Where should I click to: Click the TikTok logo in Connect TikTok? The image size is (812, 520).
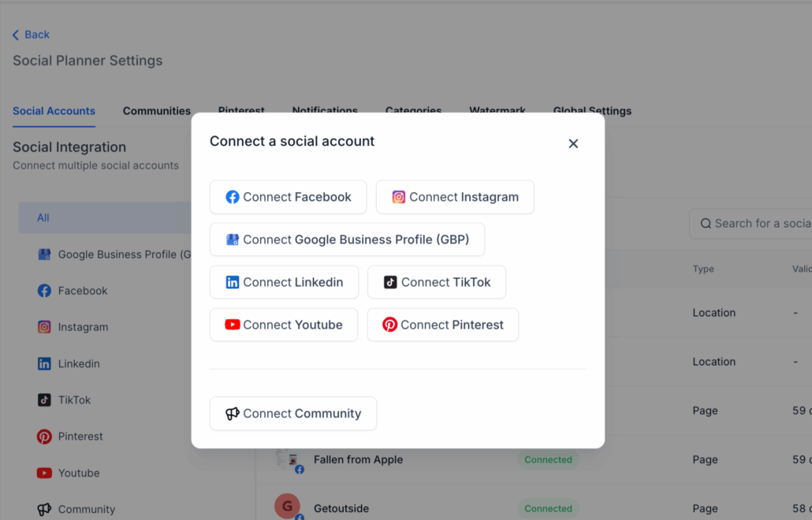[x=390, y=282]
